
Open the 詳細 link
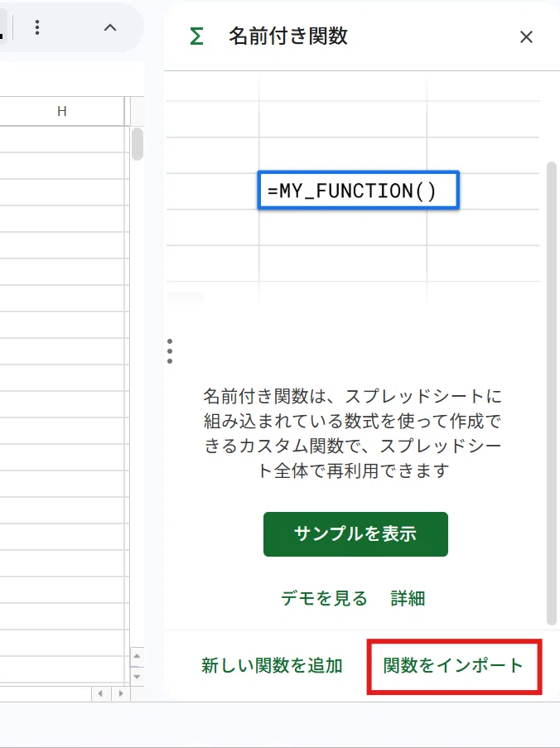tap(408, 598)
